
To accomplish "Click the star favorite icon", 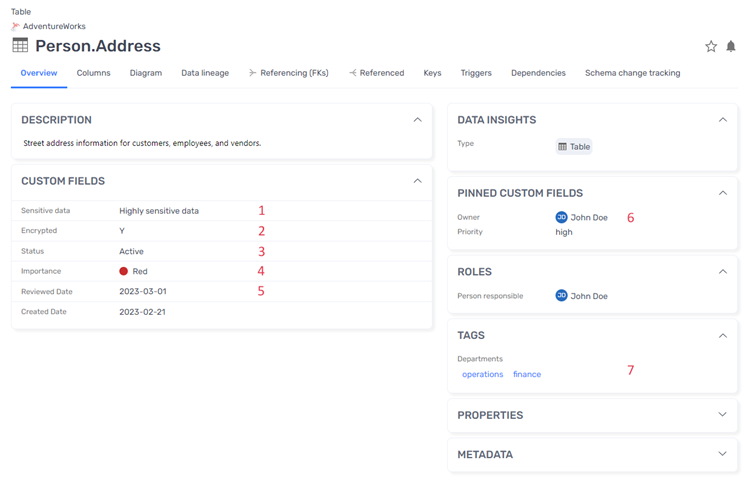I will pyautogui.click(x=711, y=46).
